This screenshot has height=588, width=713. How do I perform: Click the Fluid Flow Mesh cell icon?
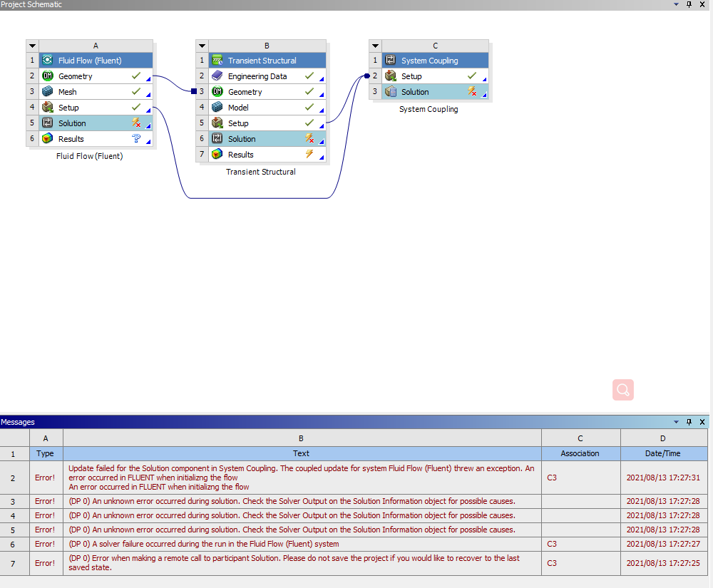coord(48,92)
